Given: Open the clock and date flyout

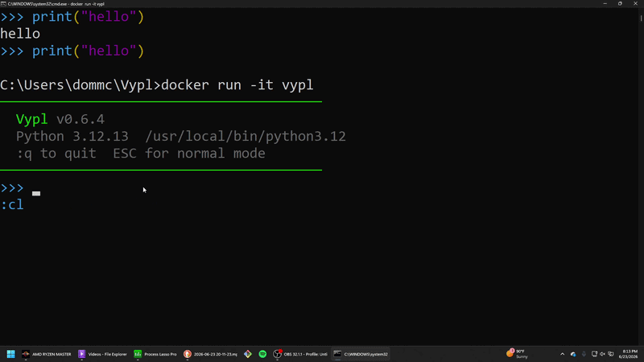Looking at the screenshot, I should (629, 354).
